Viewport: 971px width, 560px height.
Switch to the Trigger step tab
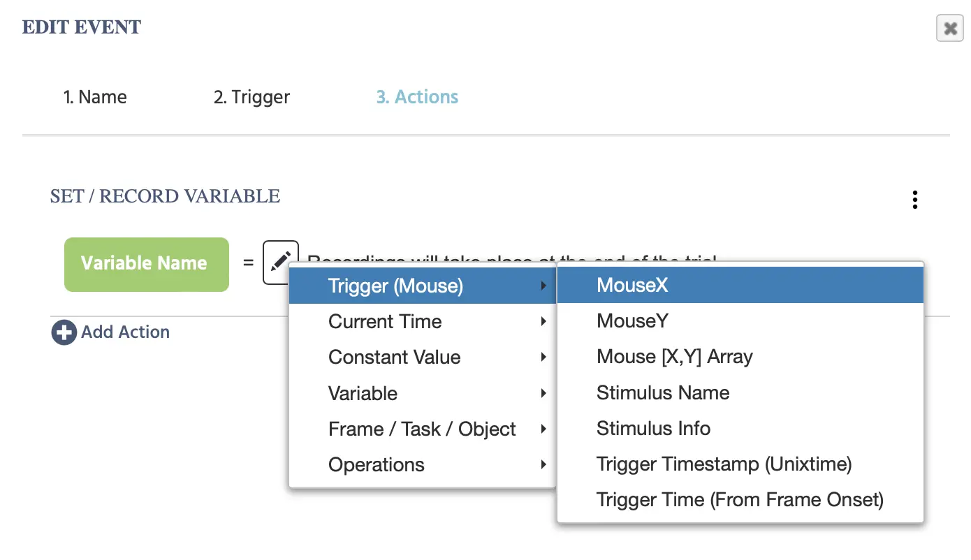[x=251, y=97]
